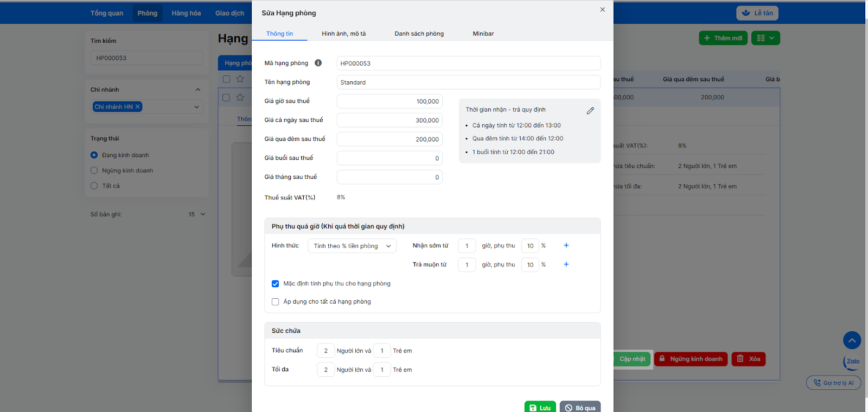Viewport: 868px width, 412px height.
Task: Click the Tối đa Người lớn count field
Action: coord(325,370)
